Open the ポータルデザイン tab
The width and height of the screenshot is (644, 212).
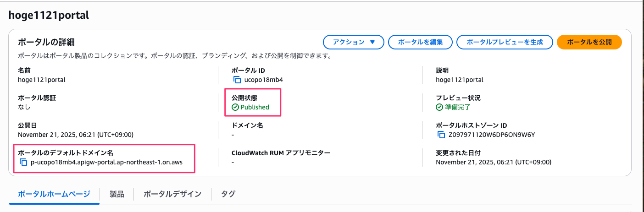172,194
